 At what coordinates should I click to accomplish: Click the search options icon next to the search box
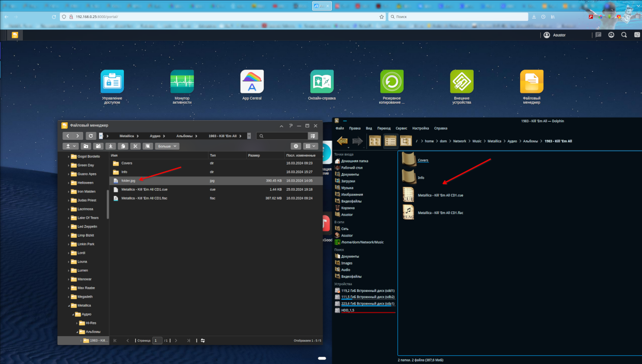point(313,136)
